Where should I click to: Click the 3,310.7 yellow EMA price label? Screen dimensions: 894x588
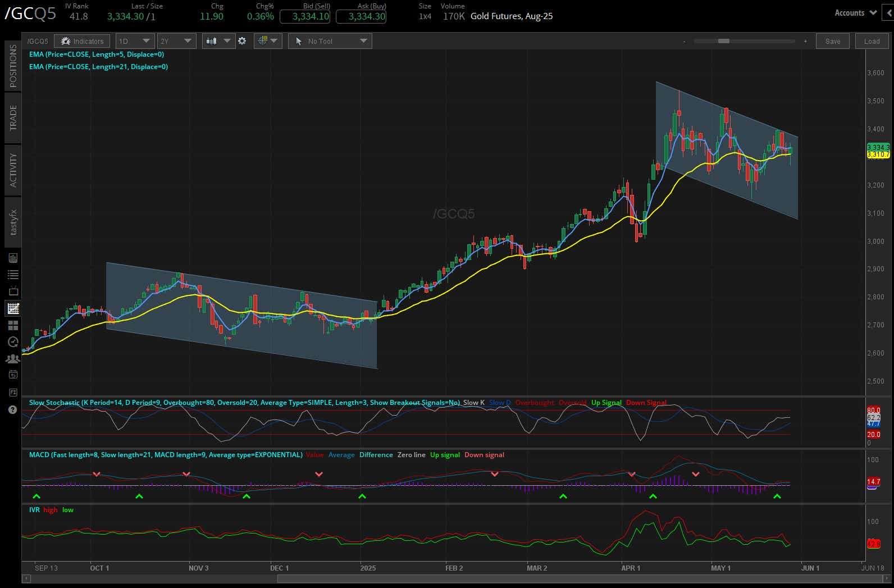pyautogui.click(x=878, y=154)
